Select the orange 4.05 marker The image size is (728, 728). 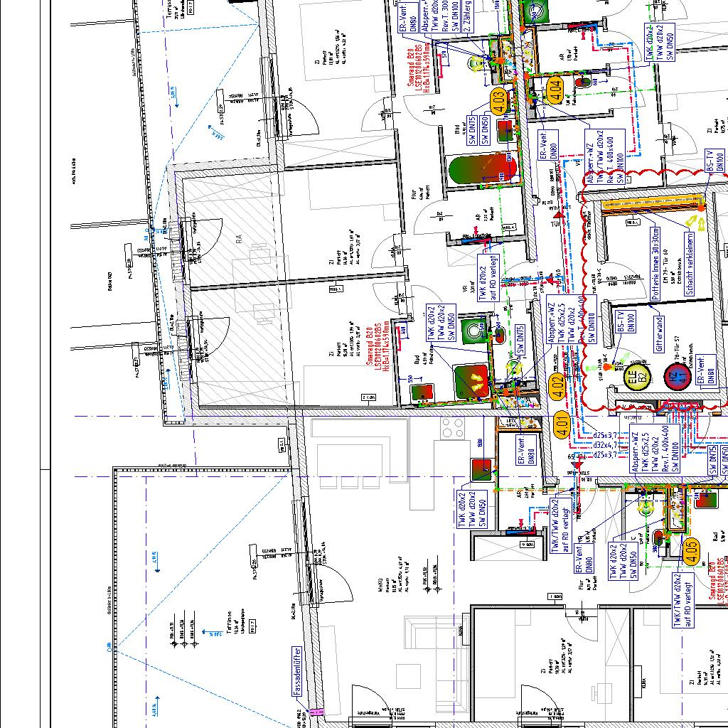tap(690, 551)
